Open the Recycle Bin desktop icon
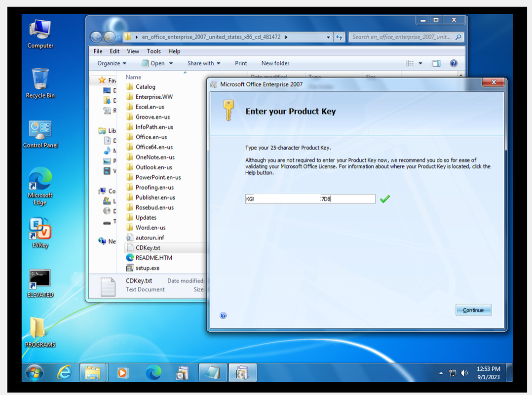 click(40, 83)
